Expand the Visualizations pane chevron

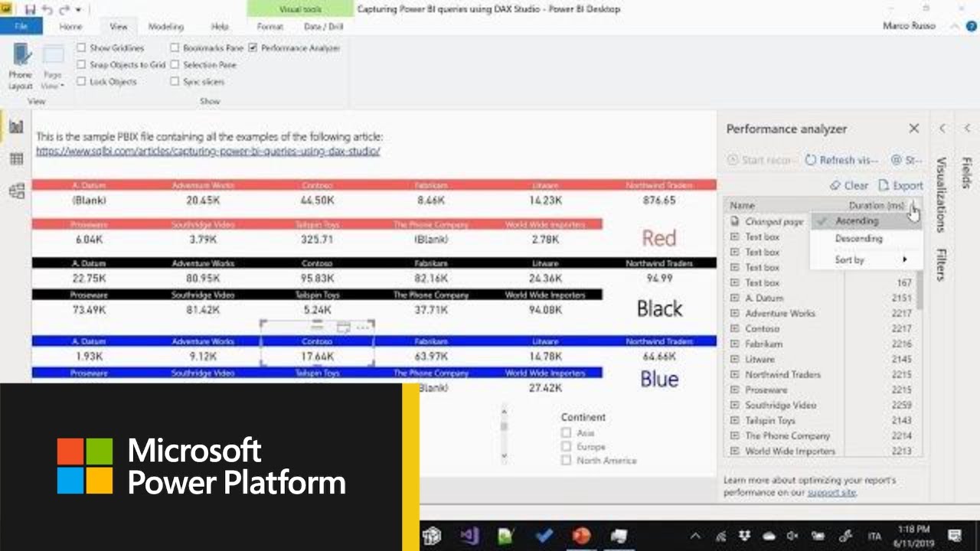[942, 129]
